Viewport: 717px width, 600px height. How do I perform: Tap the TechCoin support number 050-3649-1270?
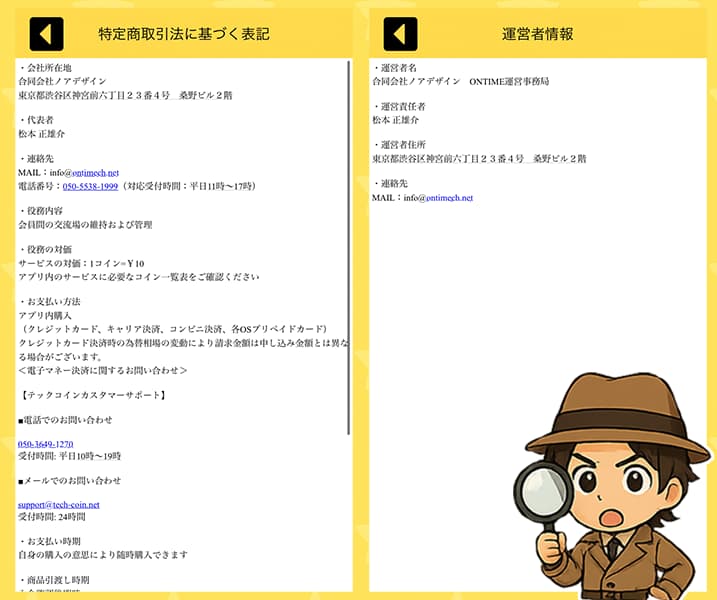[46, 444]
